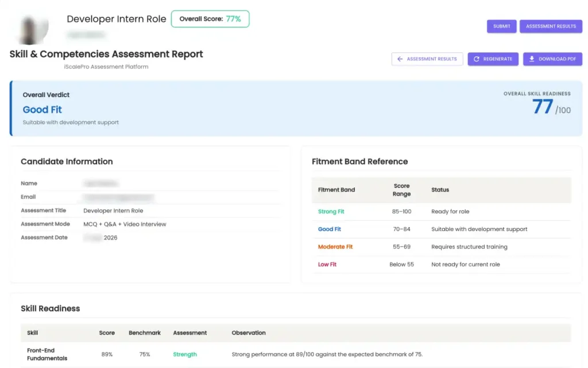Click the Fitment Band Reference heading
This screenshot has height=368, width=588.
pos(359,162)
